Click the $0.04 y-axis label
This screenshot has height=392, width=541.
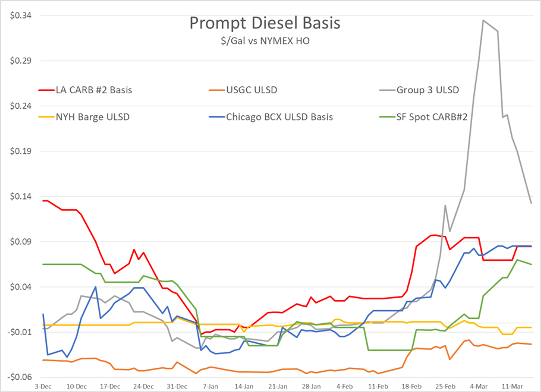click(x=21, y=287)
